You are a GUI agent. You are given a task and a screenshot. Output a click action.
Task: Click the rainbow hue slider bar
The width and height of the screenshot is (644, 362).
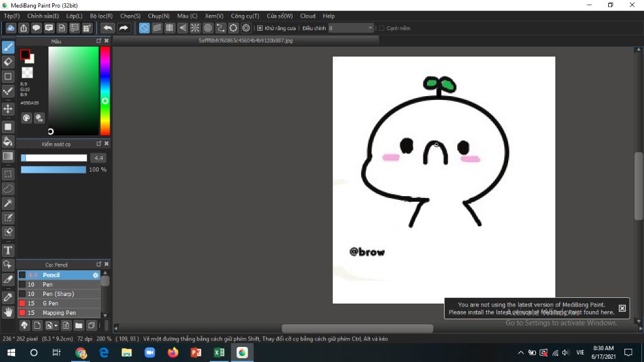tap(105, 90)
